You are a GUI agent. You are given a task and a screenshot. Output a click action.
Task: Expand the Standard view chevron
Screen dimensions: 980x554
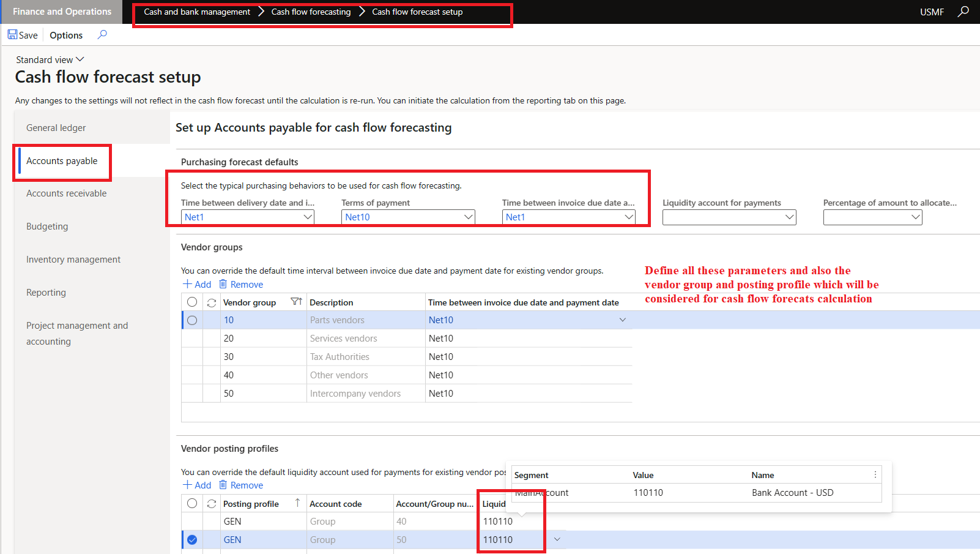(x=79, y=59)
